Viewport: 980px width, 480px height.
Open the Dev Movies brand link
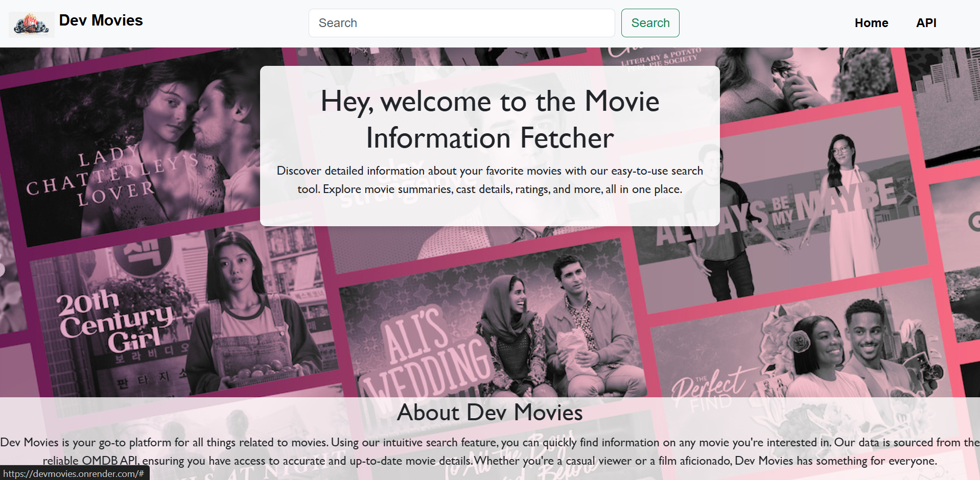[x=101, y=20]
